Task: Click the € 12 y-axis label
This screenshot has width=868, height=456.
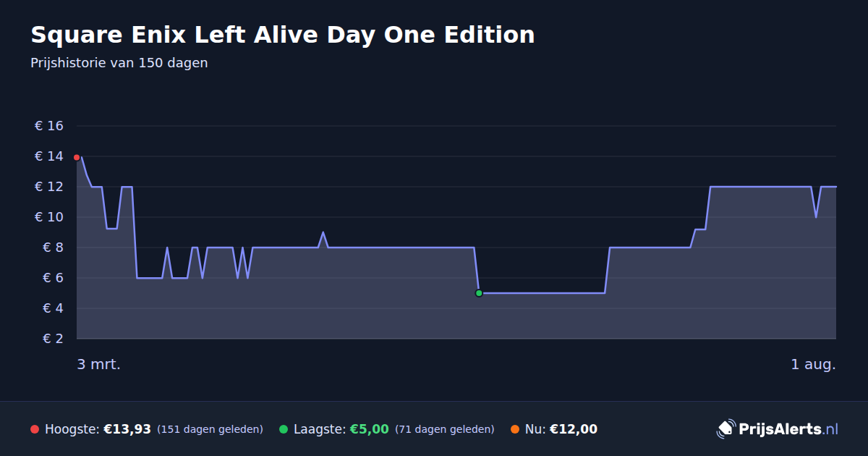Action: coord(49,187)
